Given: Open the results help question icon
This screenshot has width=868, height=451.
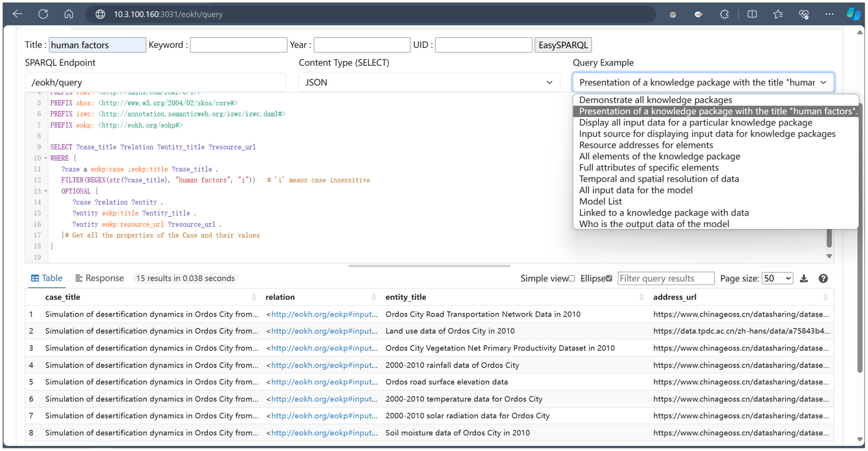Looking at the screenshot, I should [823, 279].
